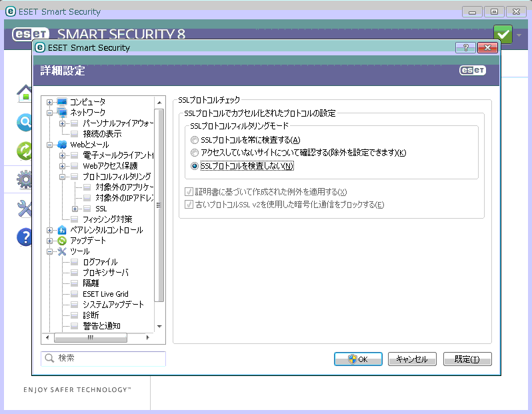Click the OK button
532x414 pixels.
coord(358,359)
